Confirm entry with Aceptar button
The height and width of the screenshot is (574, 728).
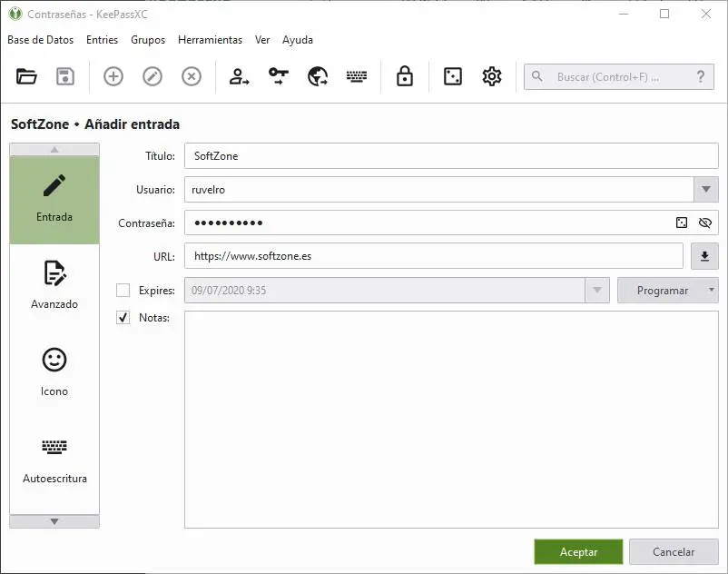578,551
